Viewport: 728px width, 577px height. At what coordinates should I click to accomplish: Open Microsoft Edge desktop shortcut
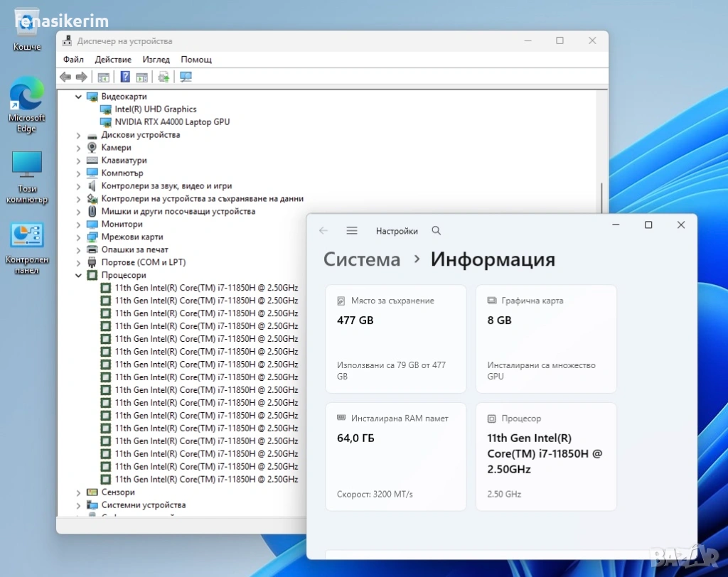click(26, 104)
